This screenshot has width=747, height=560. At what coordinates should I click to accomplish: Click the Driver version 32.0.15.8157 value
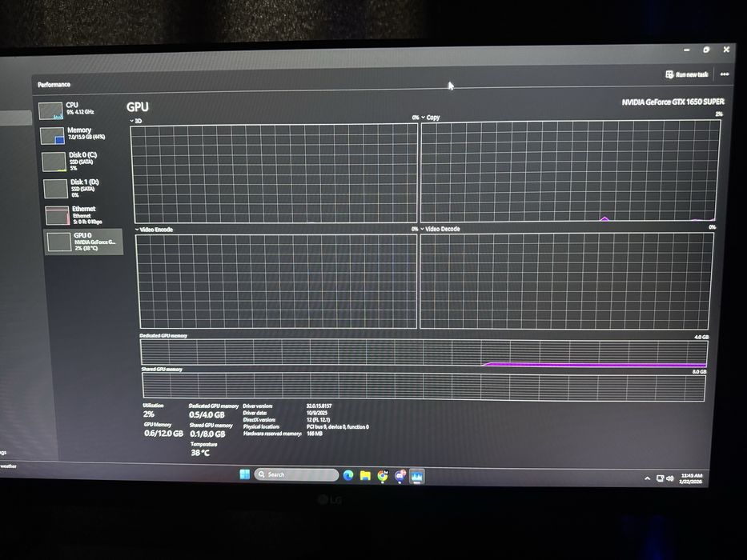[x=319, y=406]
